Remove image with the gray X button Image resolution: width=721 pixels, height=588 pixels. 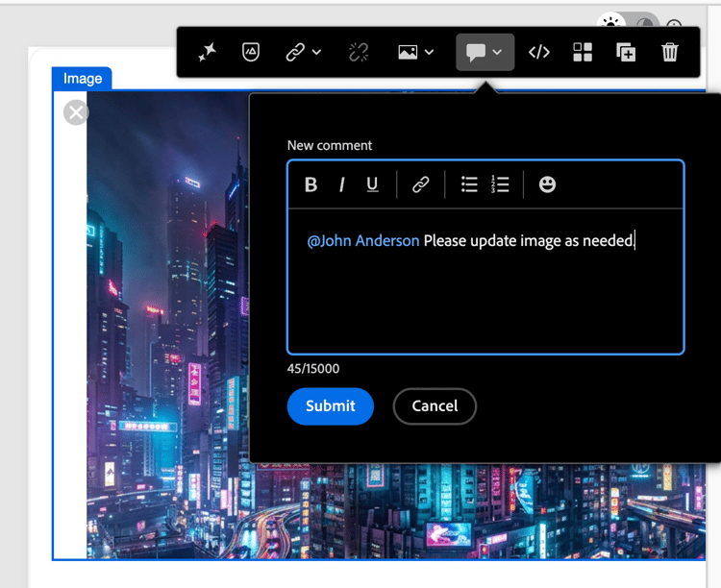click(x=76, y=112)
